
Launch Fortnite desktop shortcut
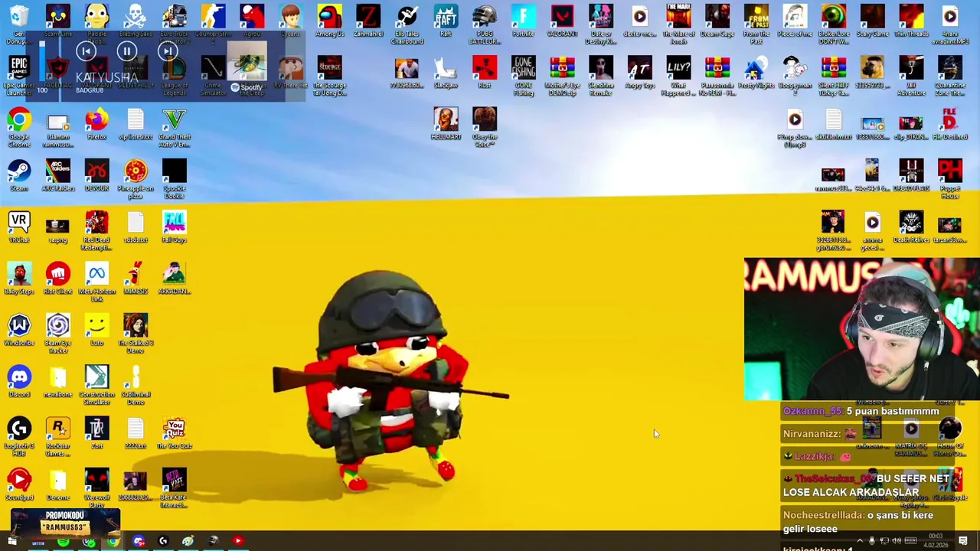(523, 21)
